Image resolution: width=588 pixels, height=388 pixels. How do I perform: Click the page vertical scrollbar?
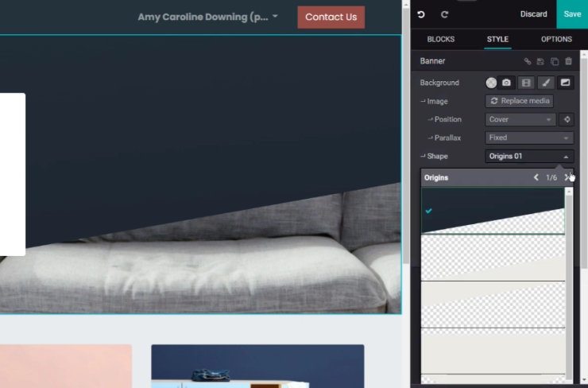pos(406,135)
